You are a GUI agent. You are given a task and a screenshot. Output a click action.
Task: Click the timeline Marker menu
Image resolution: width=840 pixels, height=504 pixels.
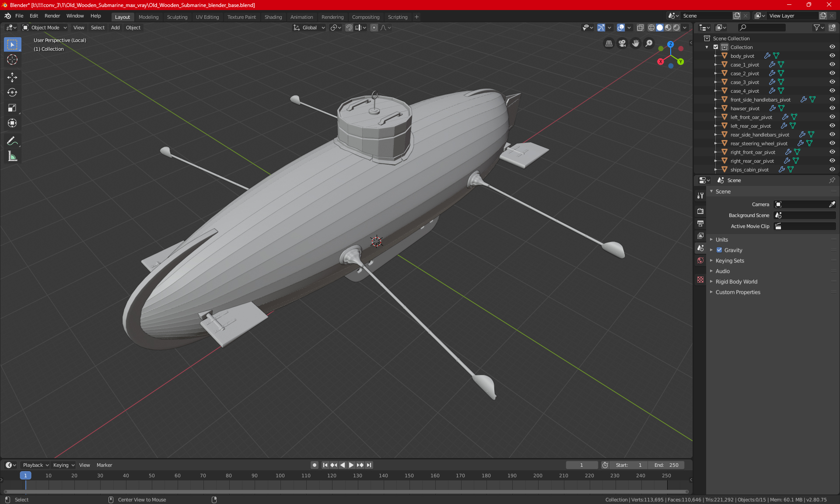(104, 465)
